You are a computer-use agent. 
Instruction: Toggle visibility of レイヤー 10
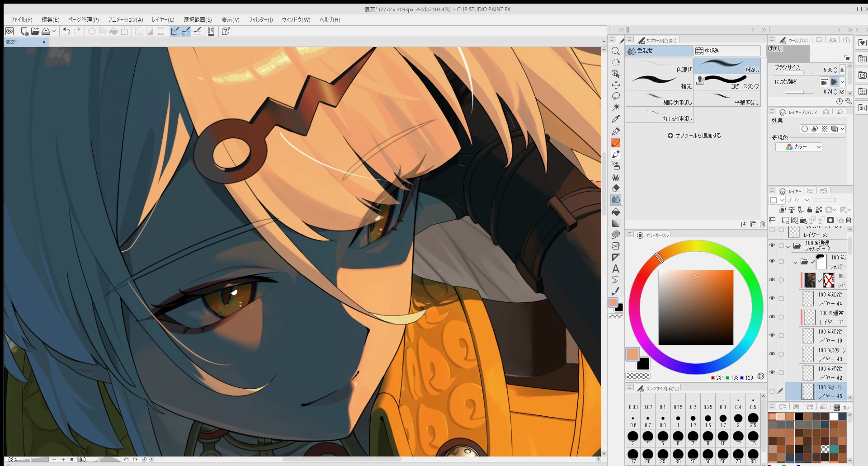[x=772, y=335]
